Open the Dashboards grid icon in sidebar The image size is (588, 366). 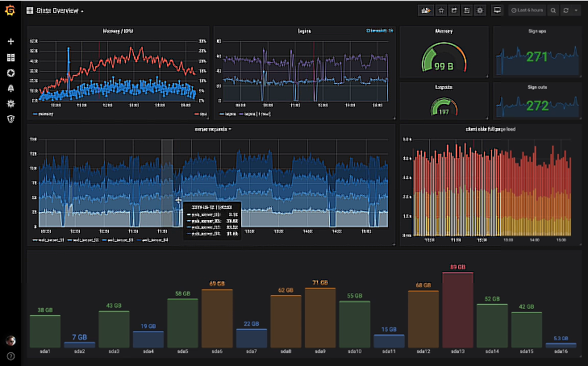(10, 57)
